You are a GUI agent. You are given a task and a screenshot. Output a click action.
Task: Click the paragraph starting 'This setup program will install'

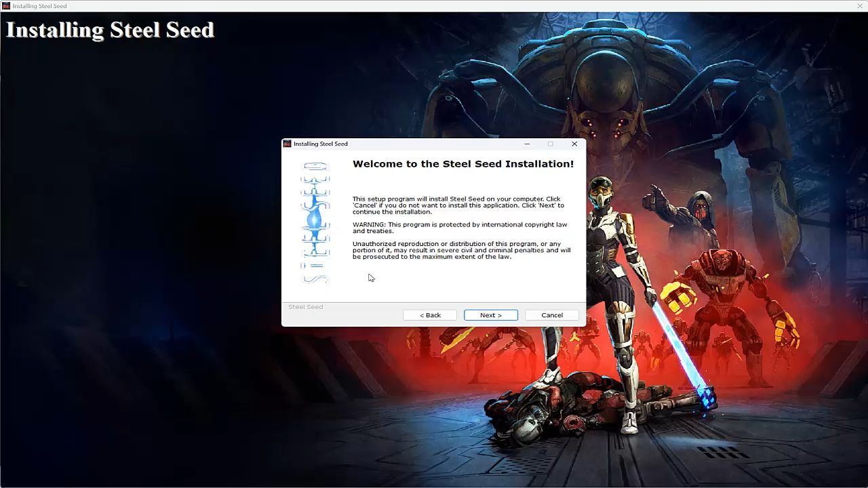458,205
